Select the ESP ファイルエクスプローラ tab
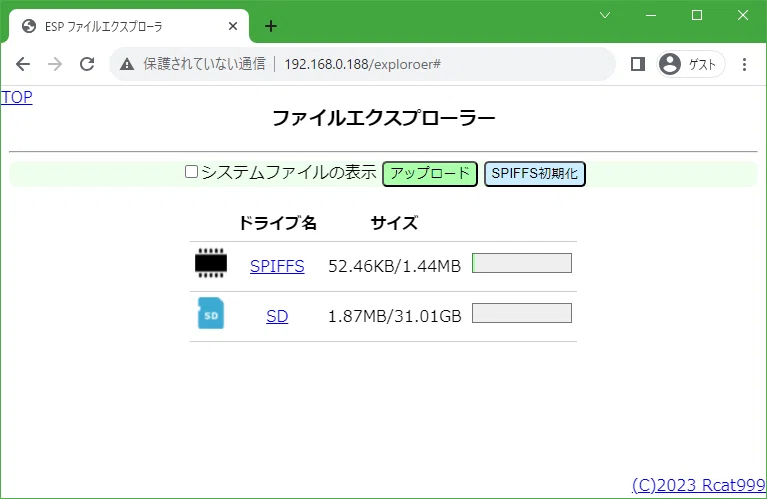 [128, 26]
